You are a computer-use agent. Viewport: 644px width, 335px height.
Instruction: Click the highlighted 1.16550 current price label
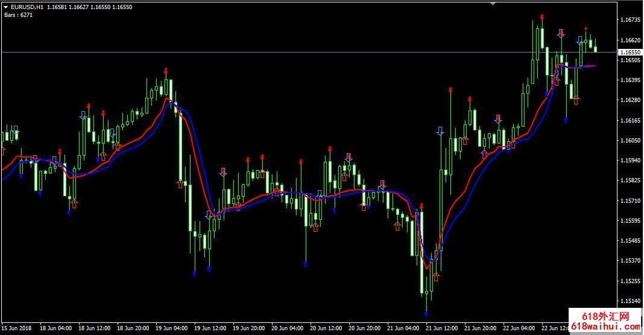coord(631,53)
